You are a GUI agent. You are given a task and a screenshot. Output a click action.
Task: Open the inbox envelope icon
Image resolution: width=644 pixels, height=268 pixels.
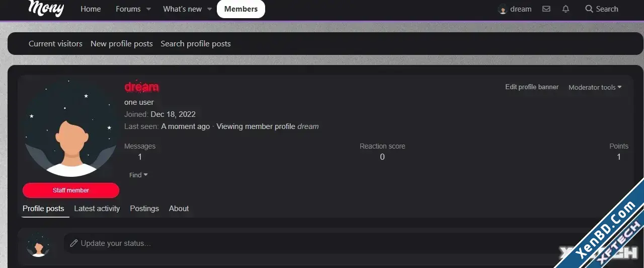tap(546, 9)
